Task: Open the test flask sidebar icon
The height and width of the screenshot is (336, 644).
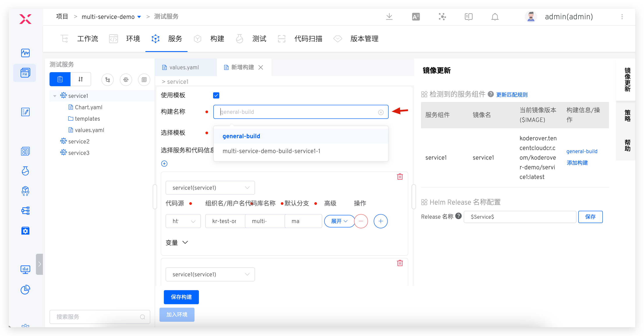Action: pyautogui.click(x=25, y=171)
